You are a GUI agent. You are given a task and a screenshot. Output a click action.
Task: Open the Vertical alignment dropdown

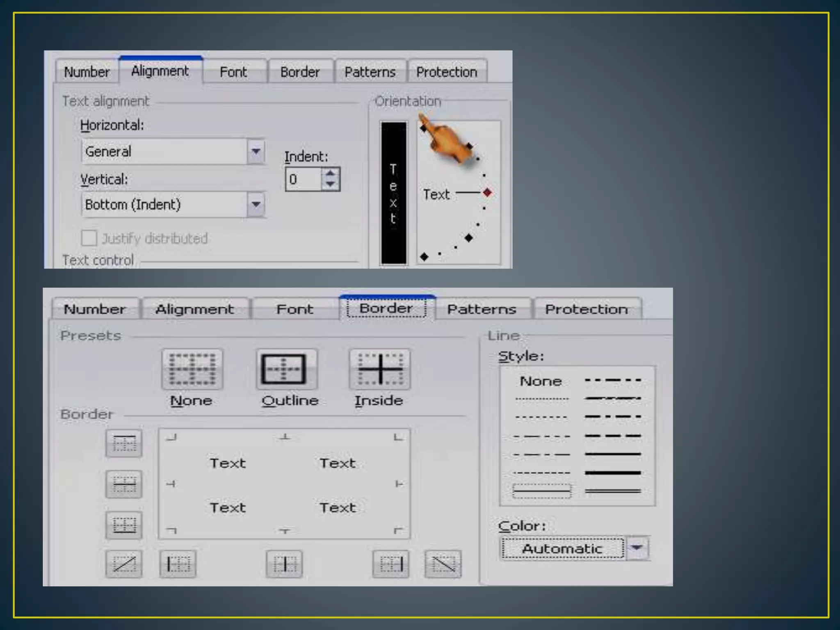(256, 204)
